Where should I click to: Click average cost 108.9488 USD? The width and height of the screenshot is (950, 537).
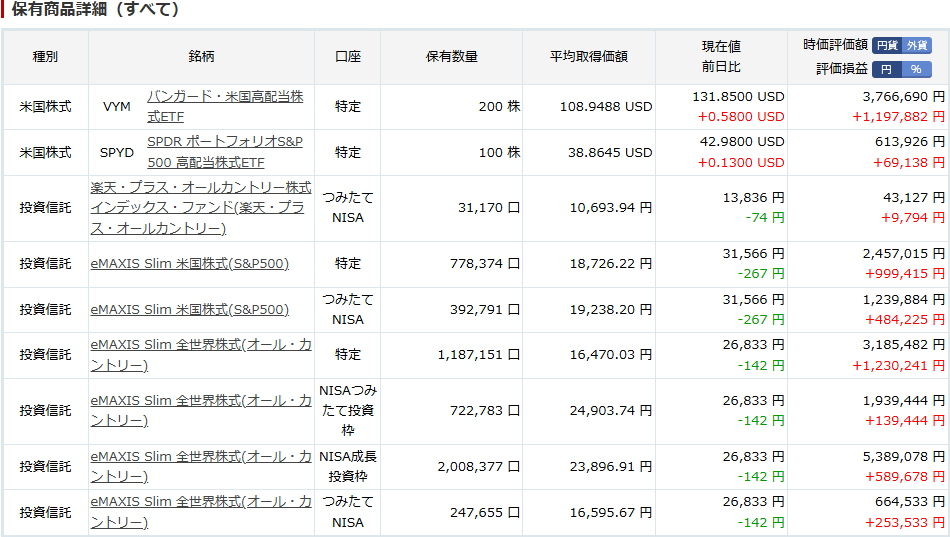(606, 107)
